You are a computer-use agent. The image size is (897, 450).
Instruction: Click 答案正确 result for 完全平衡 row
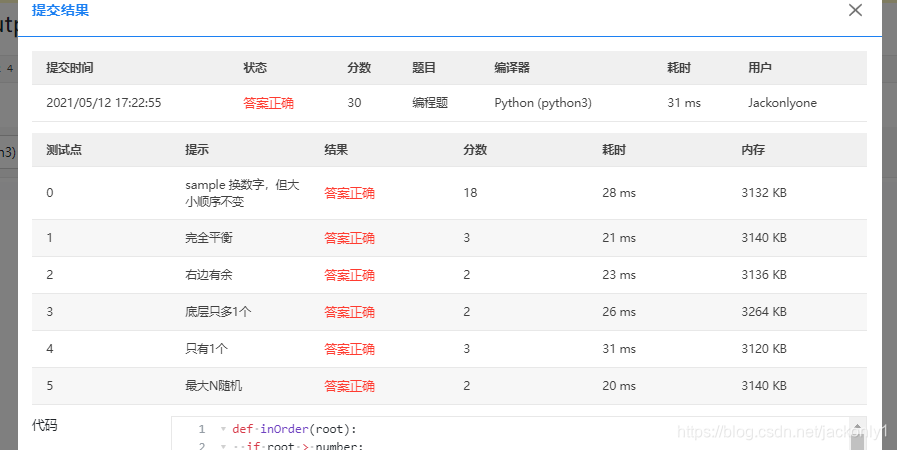coord(350,238)
